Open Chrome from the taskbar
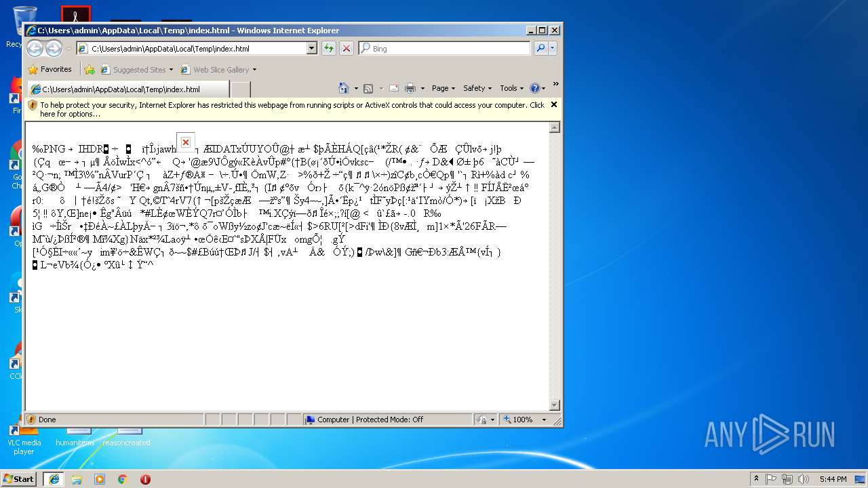 point(122,479)
